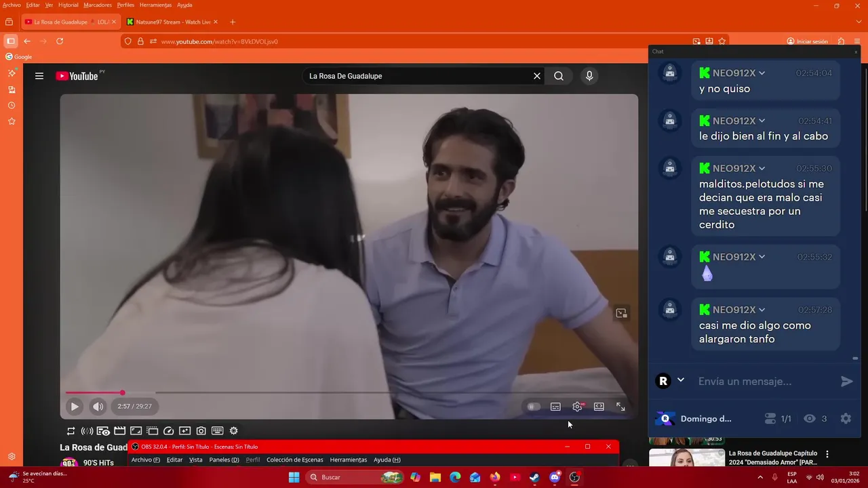
Task: Play the paused YouTube video
Action: pos(75,407)
